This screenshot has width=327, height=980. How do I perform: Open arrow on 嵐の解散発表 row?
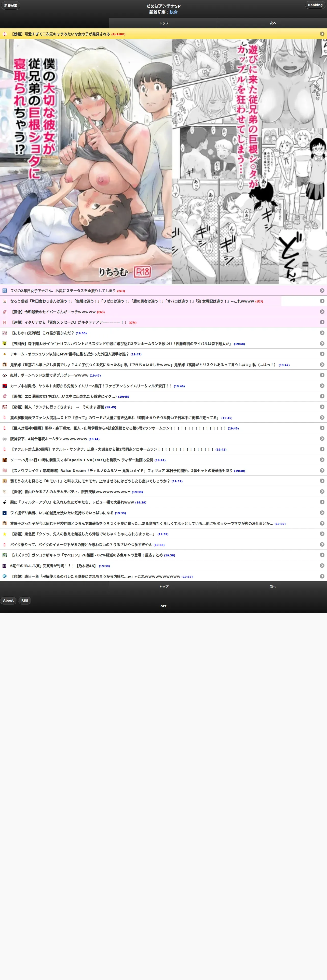click(x=322, y=417)
